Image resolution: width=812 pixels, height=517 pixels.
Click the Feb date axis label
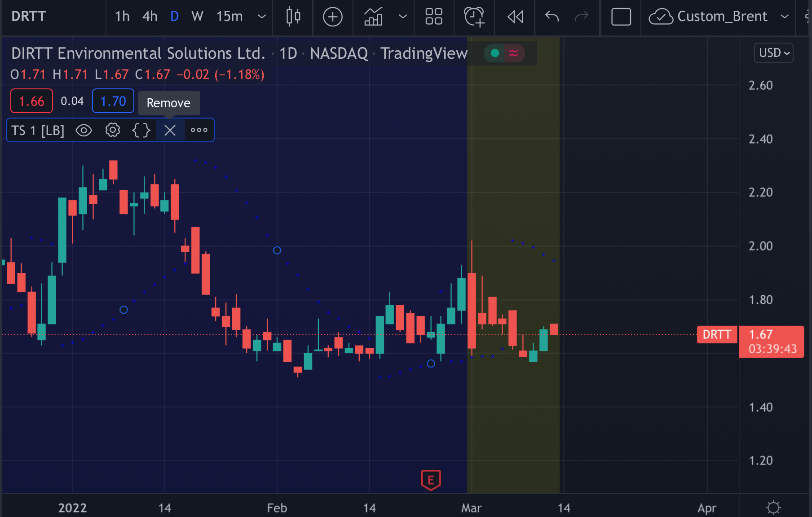pyautogui.click(x=277, y=508)
